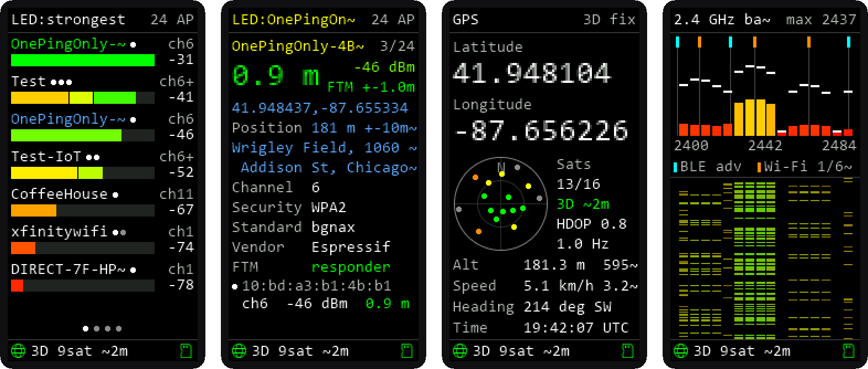Click the SD card icon on the GPS screen
The image size is (868, 369).
[x=628, y=351]
